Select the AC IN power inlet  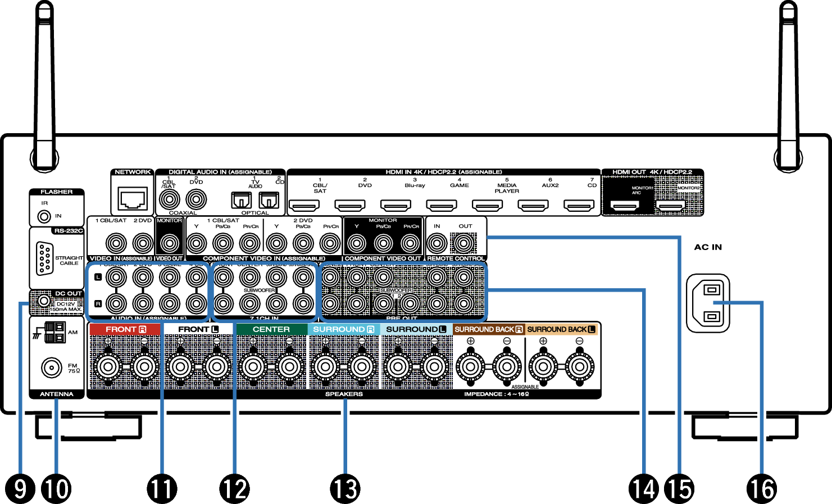708,303
